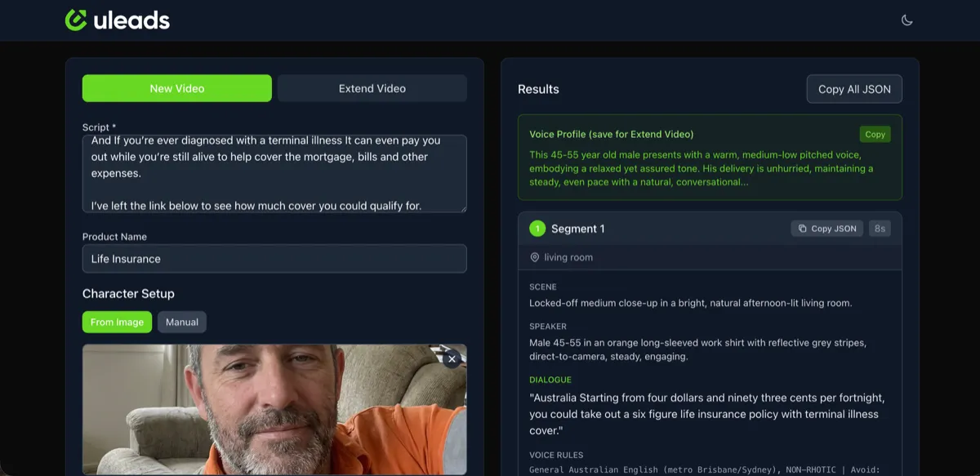
Task: Select the Manual character setup option
Action: click(x=181, y=322)
